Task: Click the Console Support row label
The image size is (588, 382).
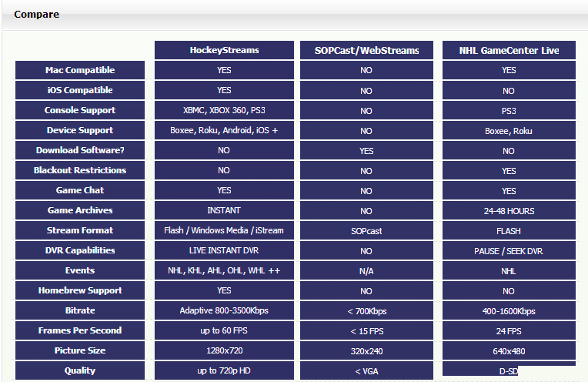Action: coord(80,110)
